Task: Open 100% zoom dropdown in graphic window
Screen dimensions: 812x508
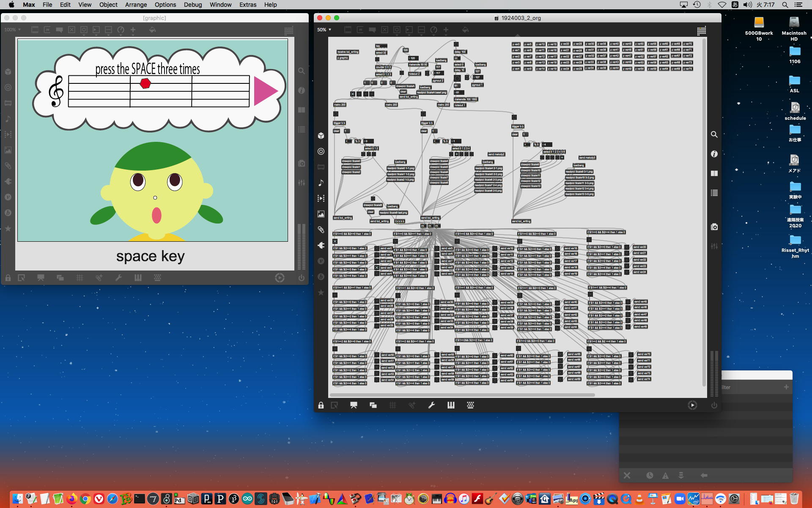Action: click(12, 30)
